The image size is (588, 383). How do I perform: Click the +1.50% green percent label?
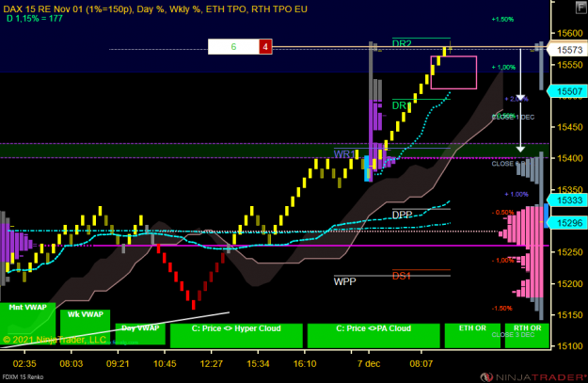pos(502,19)
